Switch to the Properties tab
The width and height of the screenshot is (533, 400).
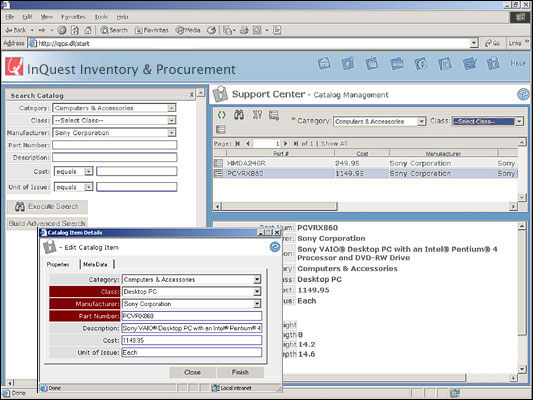[x=58, y=264]
